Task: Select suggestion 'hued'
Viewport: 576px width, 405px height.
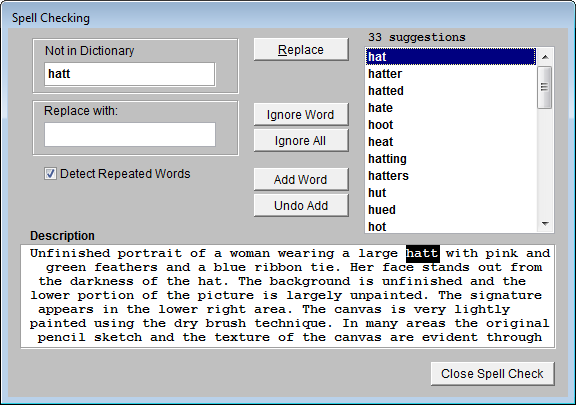Action: click(x=451, y=209)
